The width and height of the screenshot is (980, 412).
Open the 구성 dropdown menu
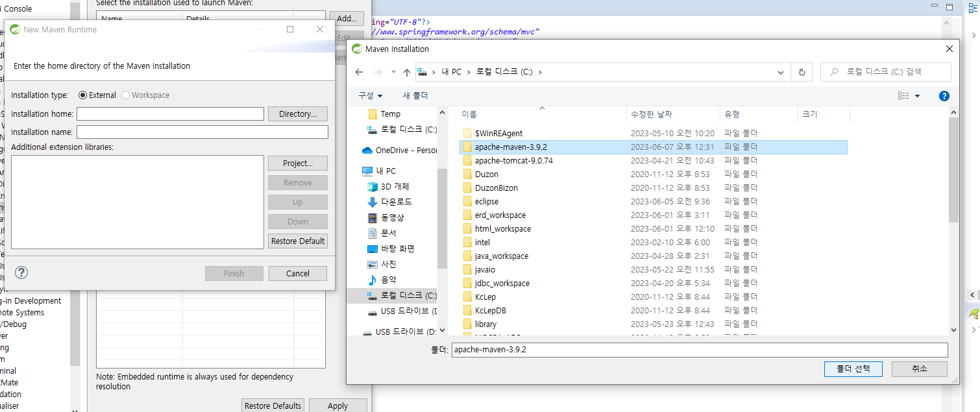click(x=371, y=95)
